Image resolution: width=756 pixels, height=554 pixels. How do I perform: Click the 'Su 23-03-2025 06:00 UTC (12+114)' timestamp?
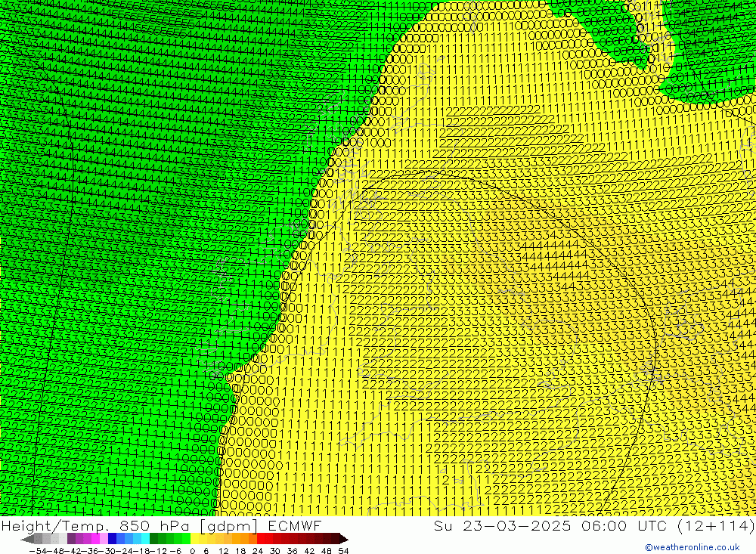(x=594, y=525)
